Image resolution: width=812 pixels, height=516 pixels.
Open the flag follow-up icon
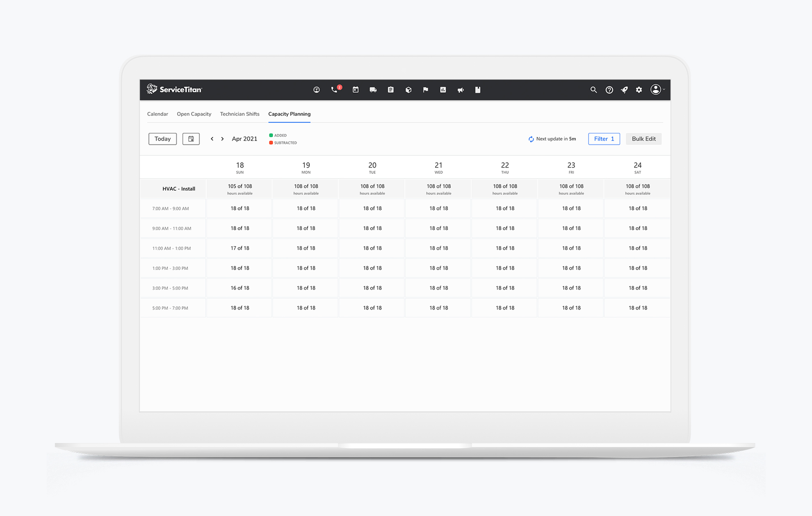(x=425, y=90)
